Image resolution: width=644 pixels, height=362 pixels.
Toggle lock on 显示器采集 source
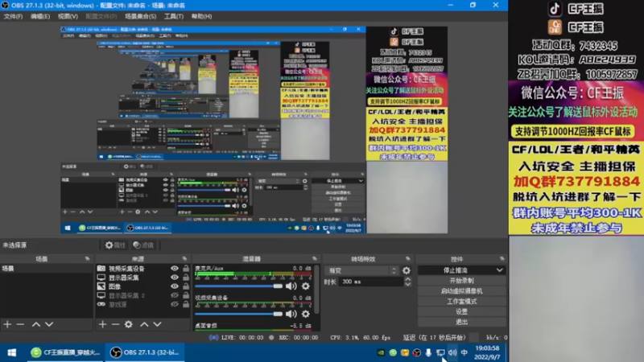(x=186, y=278)
